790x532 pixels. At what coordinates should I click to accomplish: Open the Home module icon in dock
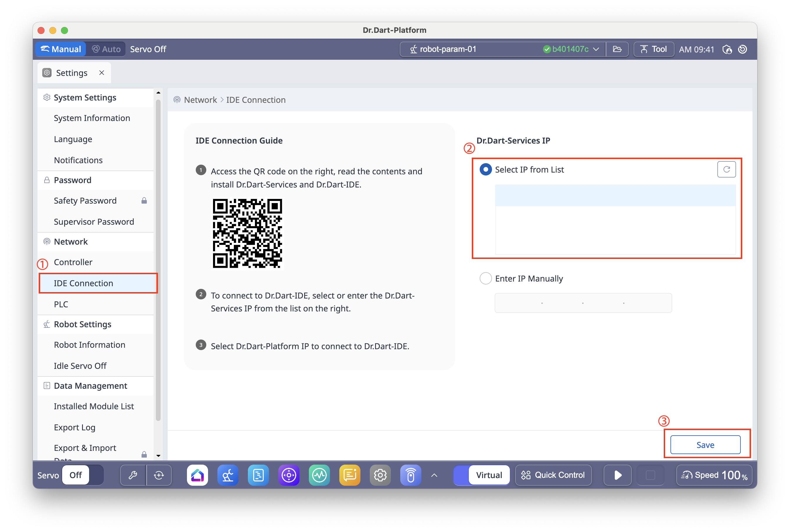[197, 475]
